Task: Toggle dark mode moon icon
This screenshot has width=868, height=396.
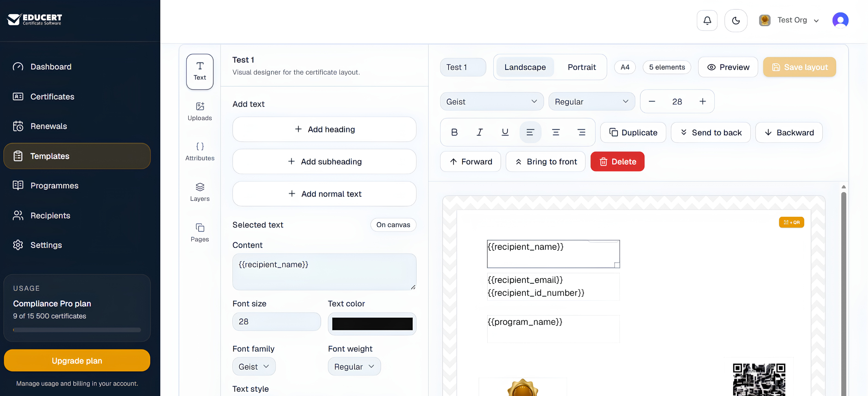Action: point(736,21)
